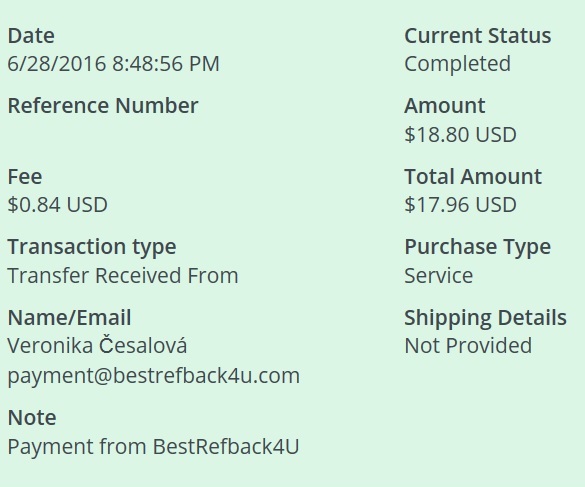Select the name Veronika Česalová
Screen dimensions: 585x487
tap(97, 344)
